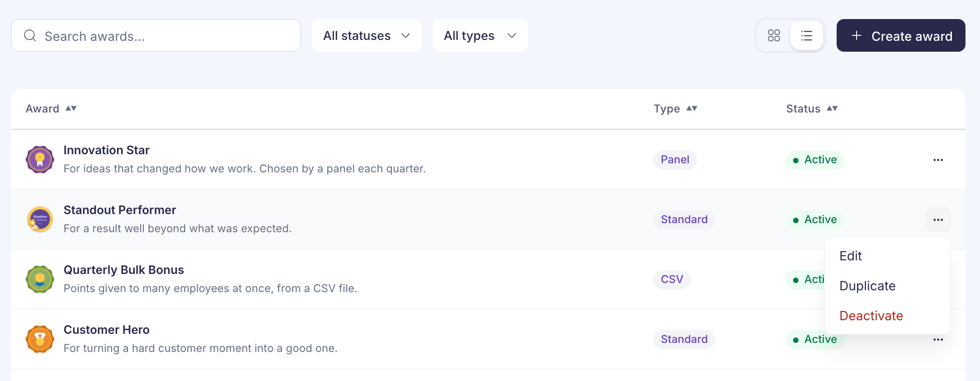Viewport: 980px width, 381px height.
Task: Focus the Search awards field
Action: (x=156, y=35)
